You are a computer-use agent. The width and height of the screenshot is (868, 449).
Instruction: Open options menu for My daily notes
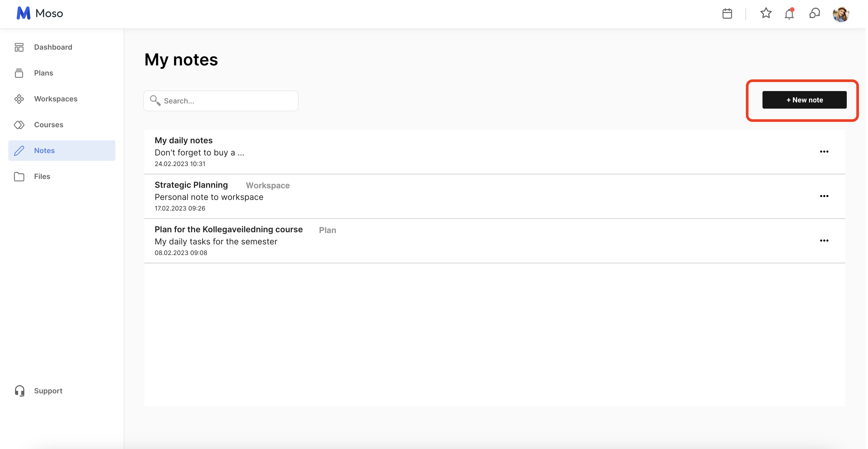tap(824, 152)
